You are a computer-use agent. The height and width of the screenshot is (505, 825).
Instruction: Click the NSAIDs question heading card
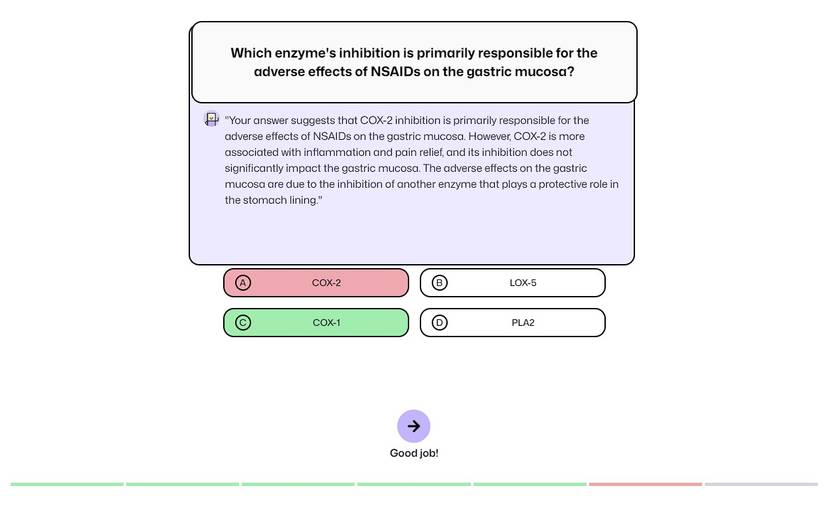pos(413,62)
